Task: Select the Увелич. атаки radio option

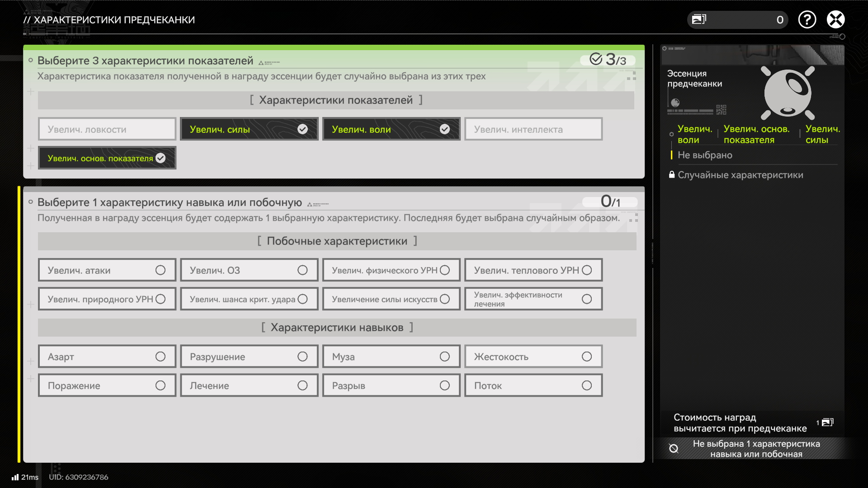Action: pos(107,270)
